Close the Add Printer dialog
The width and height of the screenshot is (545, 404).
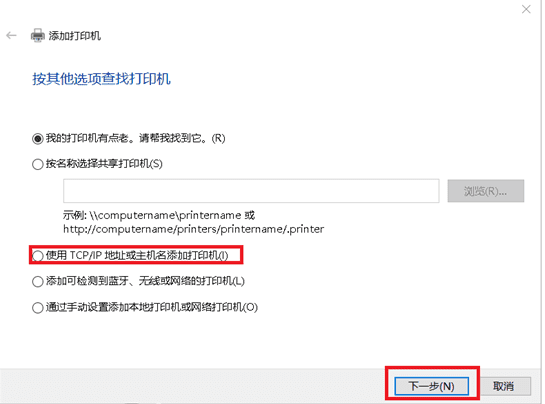click(526, 9)
